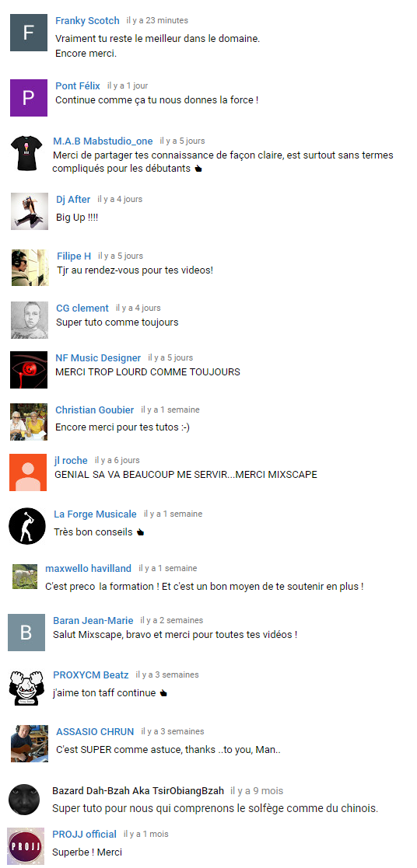417x868 pixels.
Task: Click the CG clement username
Action: point(82,308)
